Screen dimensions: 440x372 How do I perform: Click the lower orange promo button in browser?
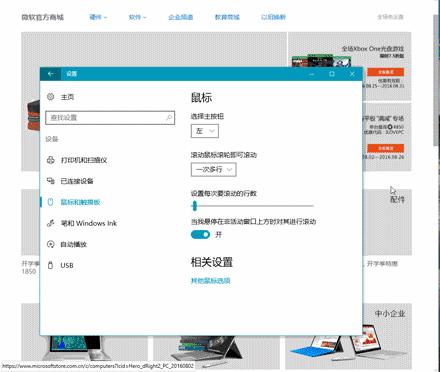coord(386,148)
